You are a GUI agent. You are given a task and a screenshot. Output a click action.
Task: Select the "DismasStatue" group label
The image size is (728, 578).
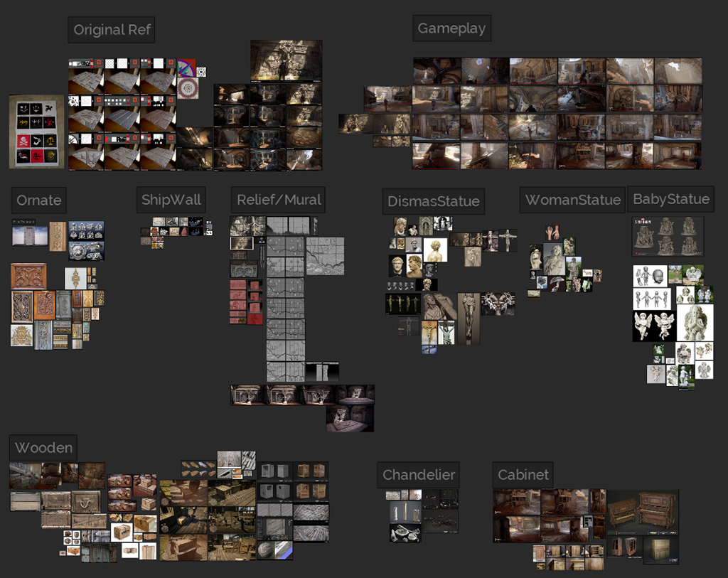(434, 201)
